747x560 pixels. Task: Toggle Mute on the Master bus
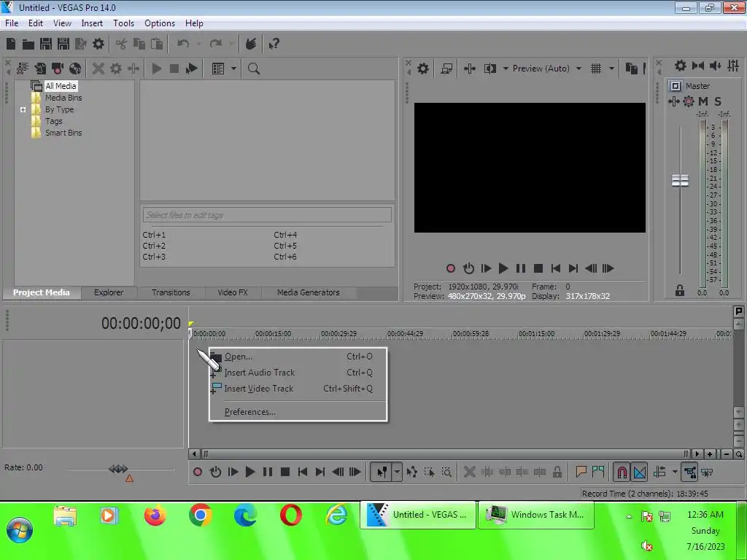[703, 101]
